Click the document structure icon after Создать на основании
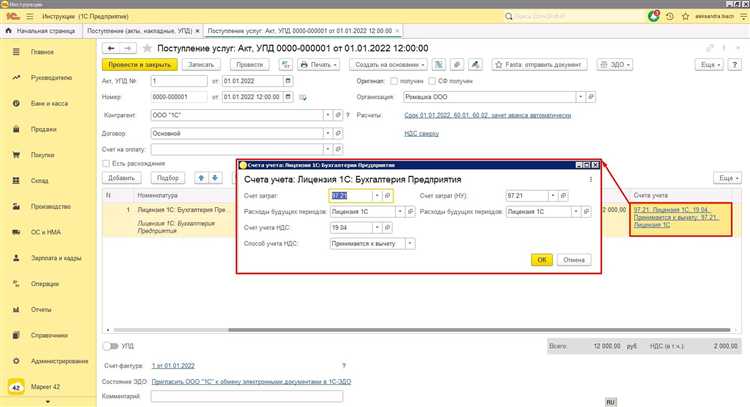750x407 pixels. pyautogui.click(x=439, y=65)
